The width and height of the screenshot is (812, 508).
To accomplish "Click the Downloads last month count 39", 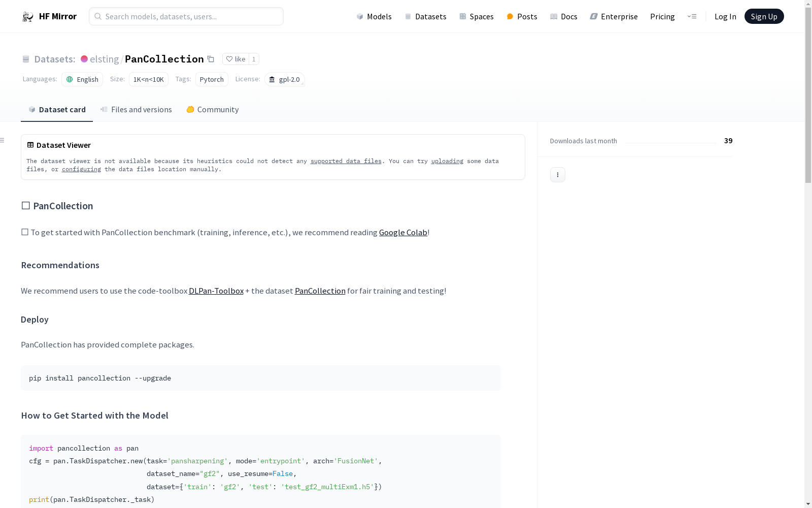I will [x=728, y=141].
